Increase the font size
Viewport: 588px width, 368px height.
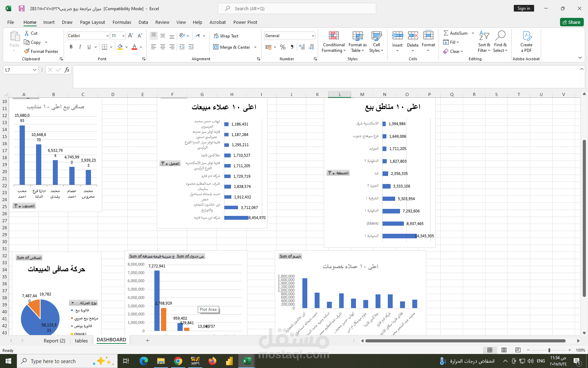coord(131,36)
